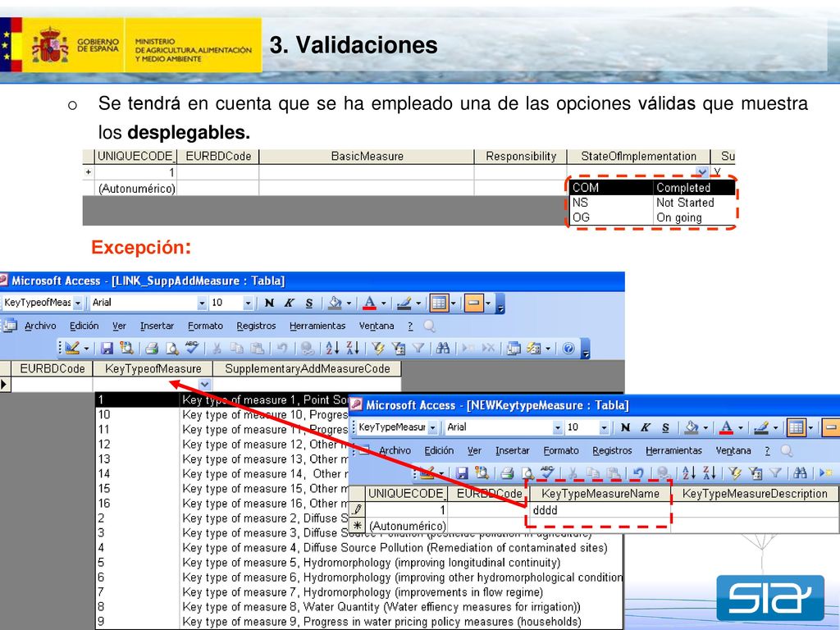Image resolution: width=840 pixels, height=630 pixels.
Task: Click Print icon in LINK_SuppAddMeasure toolbar
Action: click(152, 349)
